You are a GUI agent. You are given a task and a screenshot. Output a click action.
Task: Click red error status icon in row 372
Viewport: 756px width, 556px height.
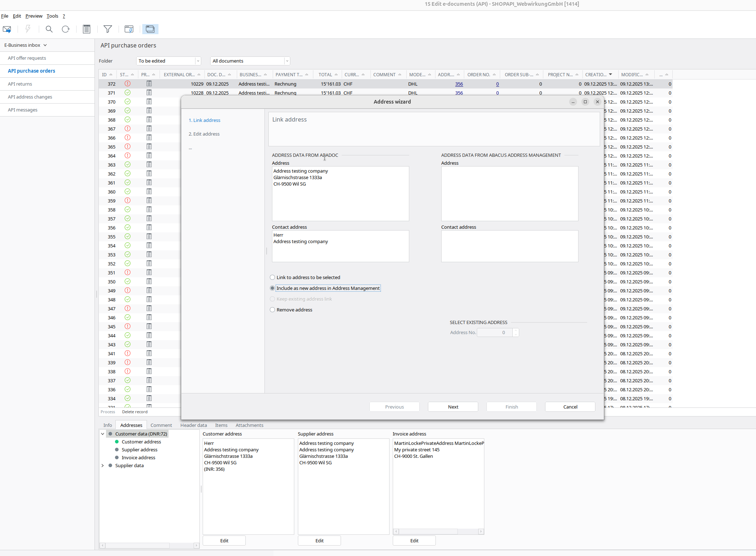[128, 84]
